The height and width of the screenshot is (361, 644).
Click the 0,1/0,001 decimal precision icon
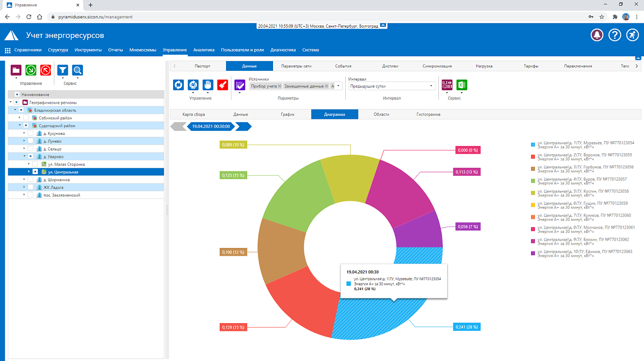click(447, 85)
